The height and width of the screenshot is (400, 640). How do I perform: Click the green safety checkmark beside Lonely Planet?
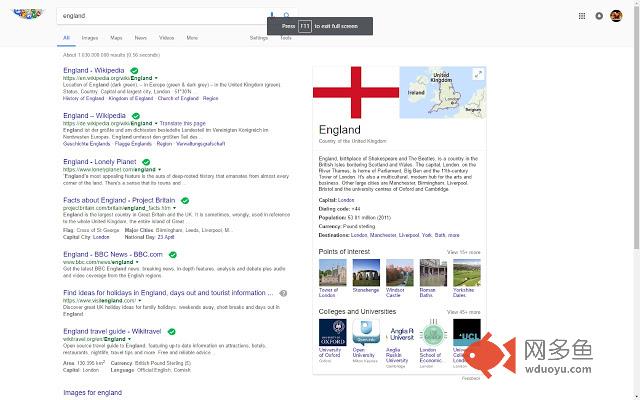[146, 161]
